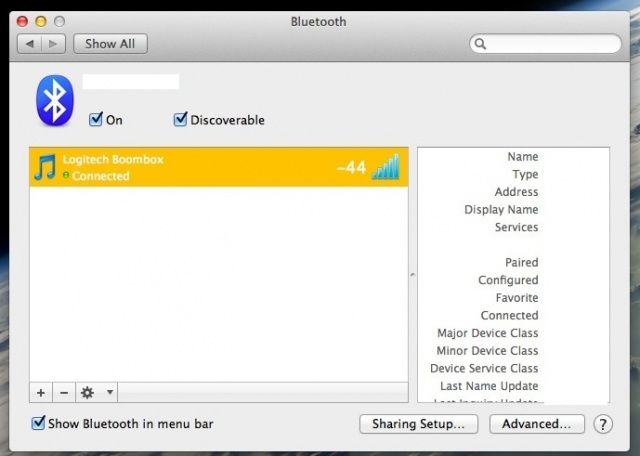Open Sharing Setup dialog

tap(418, 424)
